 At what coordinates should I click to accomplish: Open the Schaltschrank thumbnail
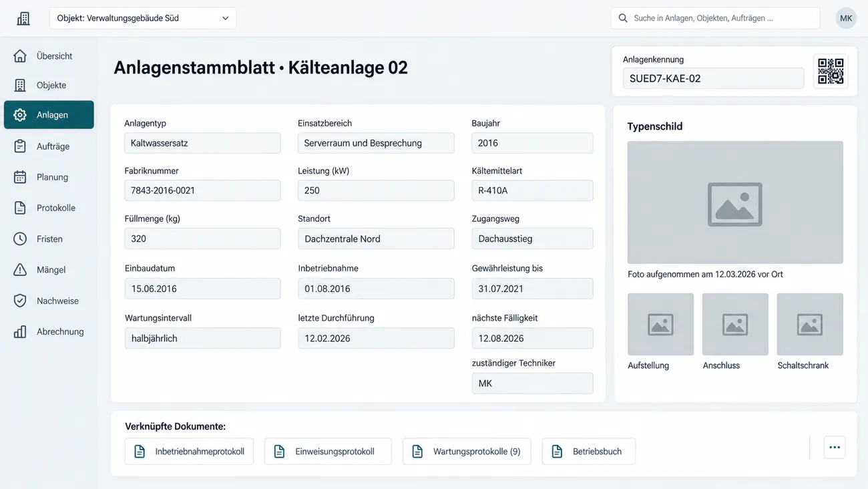click(810, 325)
